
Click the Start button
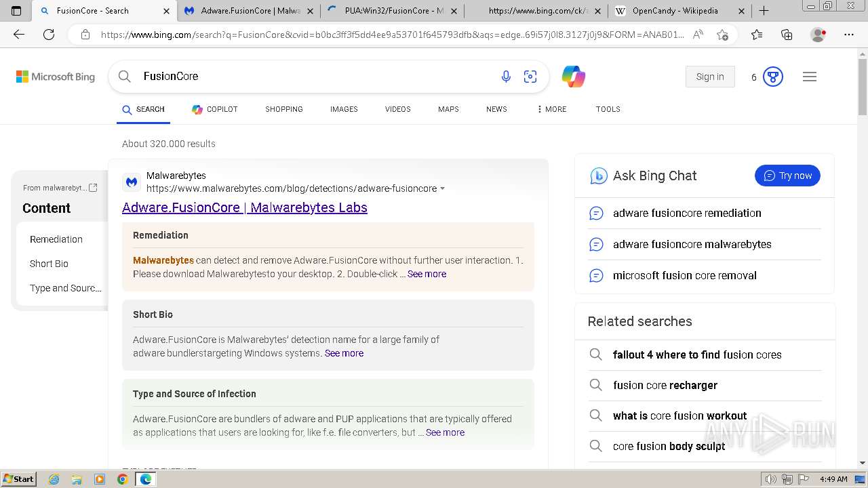click(x=18, y=479)
